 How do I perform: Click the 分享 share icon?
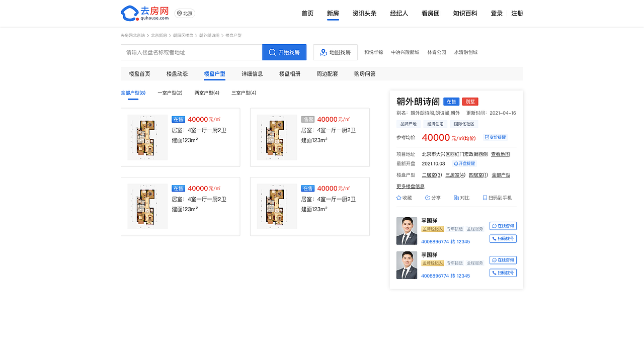click(x=427, y=198)
